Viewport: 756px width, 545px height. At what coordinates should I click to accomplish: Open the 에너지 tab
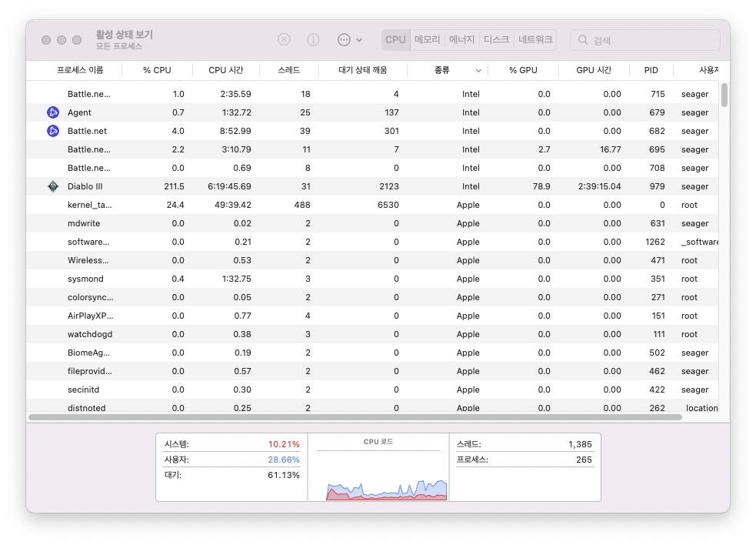point(462,39)
